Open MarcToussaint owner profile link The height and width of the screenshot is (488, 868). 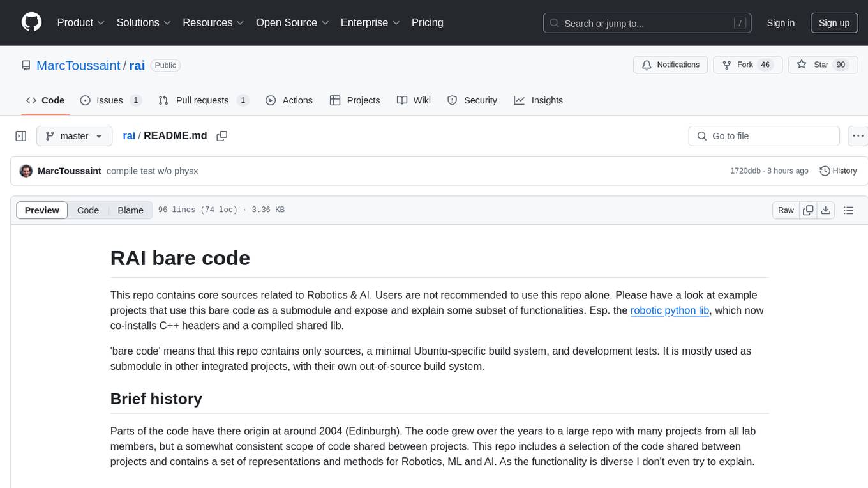coord(79,65)
